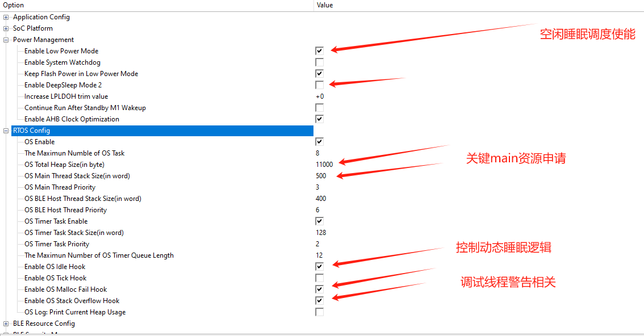Edit Increase LPLDOH trim value +0
Viewport: 644px width, 336px height.
[x=320, y=96]
